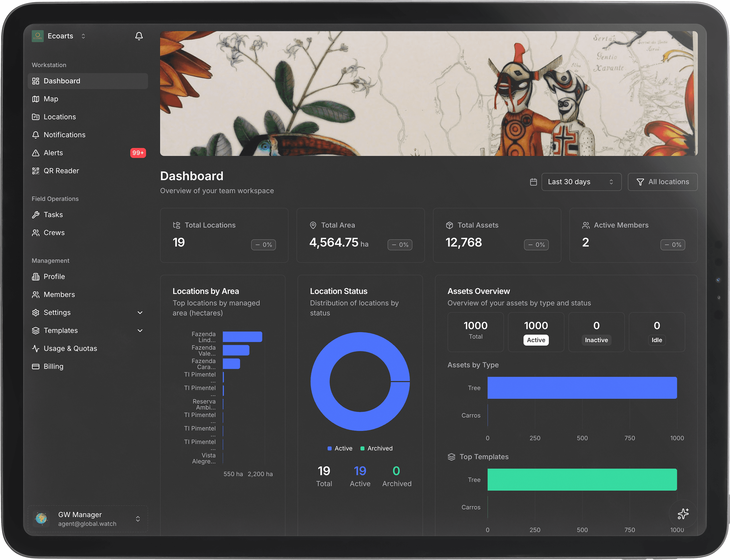Click the Total Area pin icon

(x=313, y=225)
